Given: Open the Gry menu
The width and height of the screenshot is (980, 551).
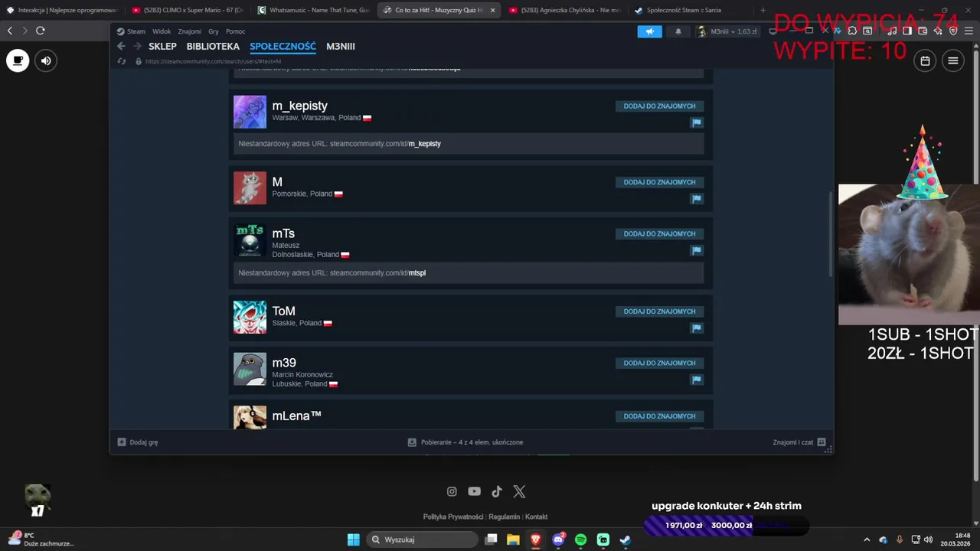Looking at the screenshot, I should point(214,31).
